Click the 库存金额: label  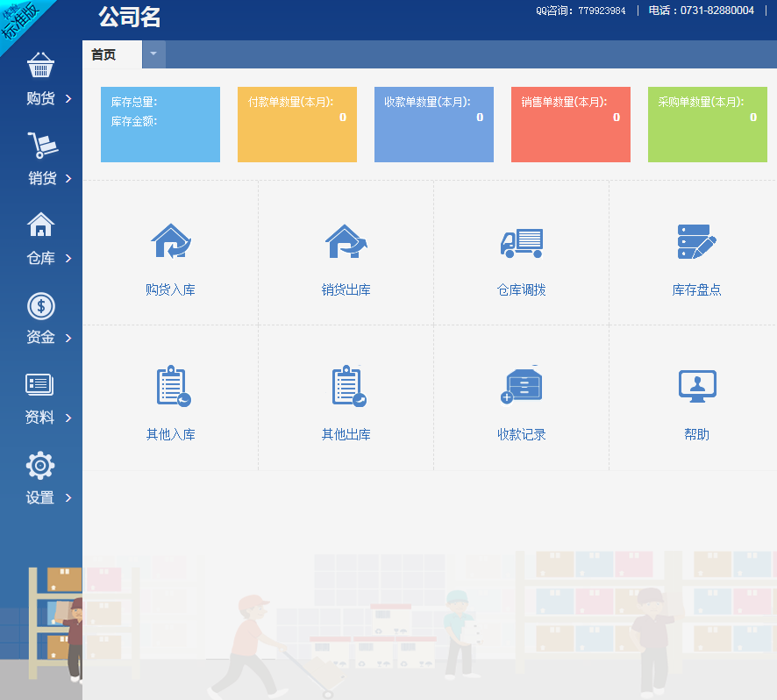pyautogui.click(x=134, y=121)
